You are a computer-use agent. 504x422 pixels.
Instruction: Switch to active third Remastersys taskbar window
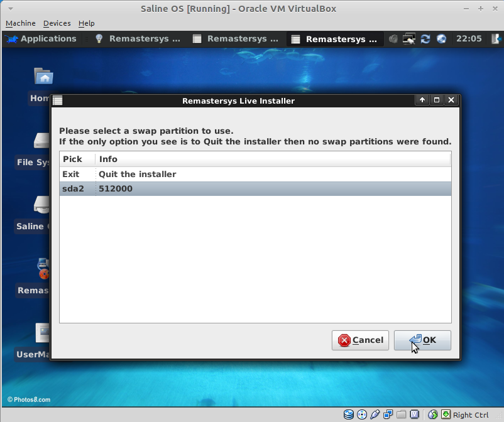coord(334,39)
